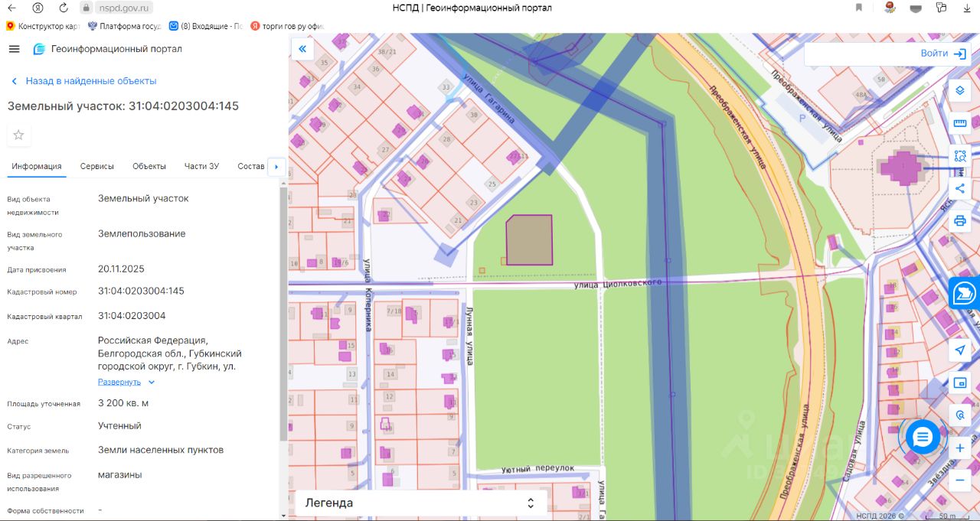Click the Уютный переулок map label
This screenshot has width=980, height=521.
[537, 467]
